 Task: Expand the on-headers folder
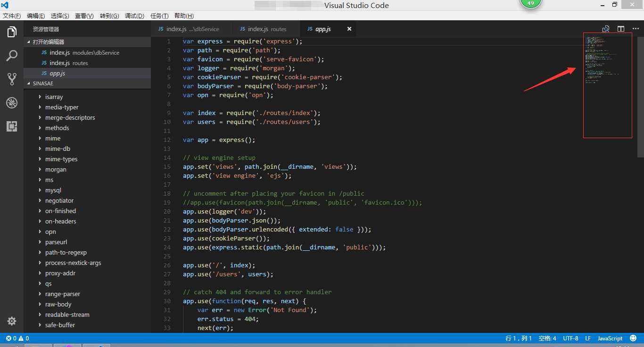87,221
